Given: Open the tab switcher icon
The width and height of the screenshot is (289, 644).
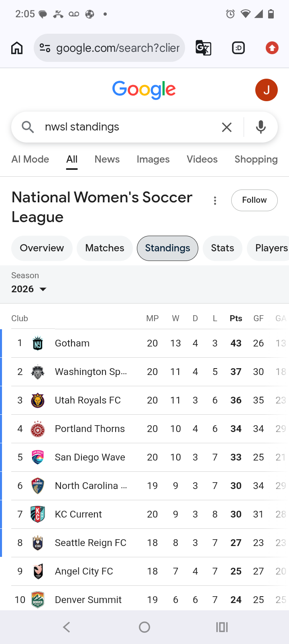Looking at the screenshot, I should point(238,48).
